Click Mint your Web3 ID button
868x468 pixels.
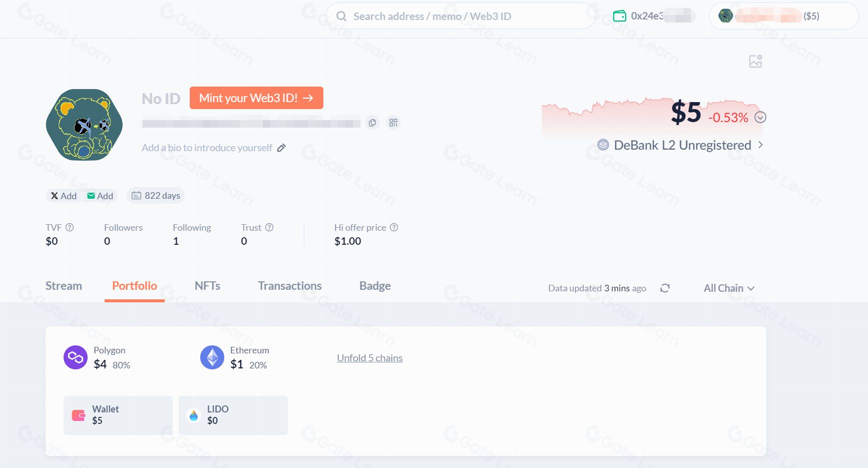click(256, 98)
